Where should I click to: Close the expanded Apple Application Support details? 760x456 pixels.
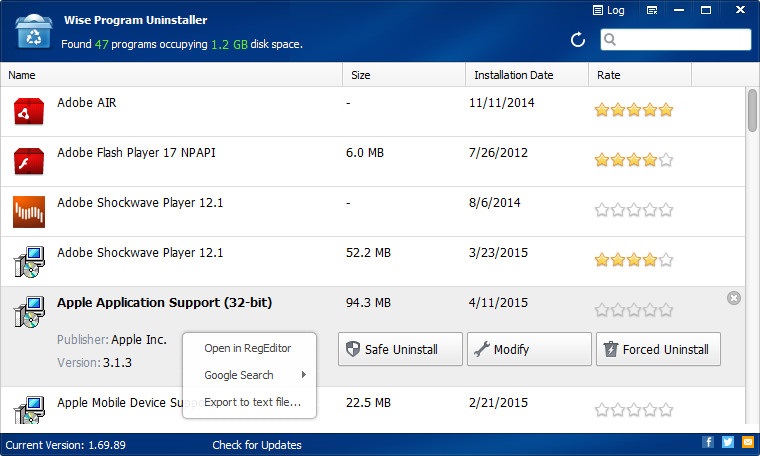734,298
